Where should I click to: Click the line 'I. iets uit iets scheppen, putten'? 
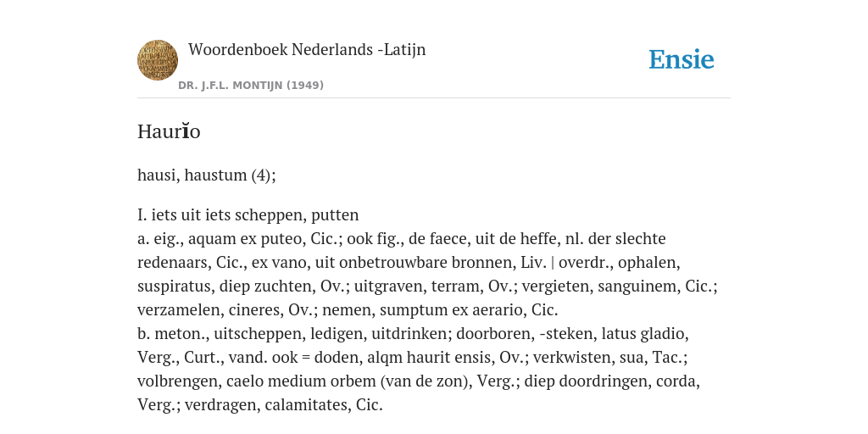point(248,214)
